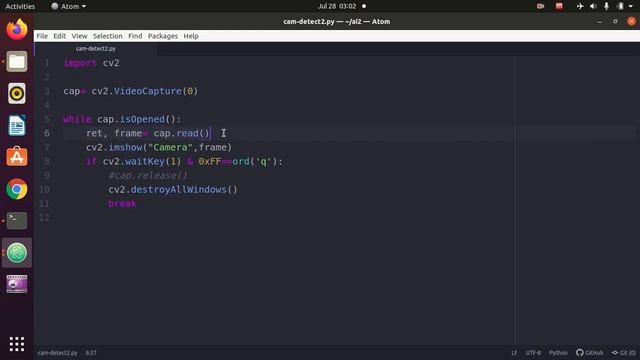Viewport: 640px width, 360px height.
Task: Click the '#cap.release()' comment
Action: (148, 176)
